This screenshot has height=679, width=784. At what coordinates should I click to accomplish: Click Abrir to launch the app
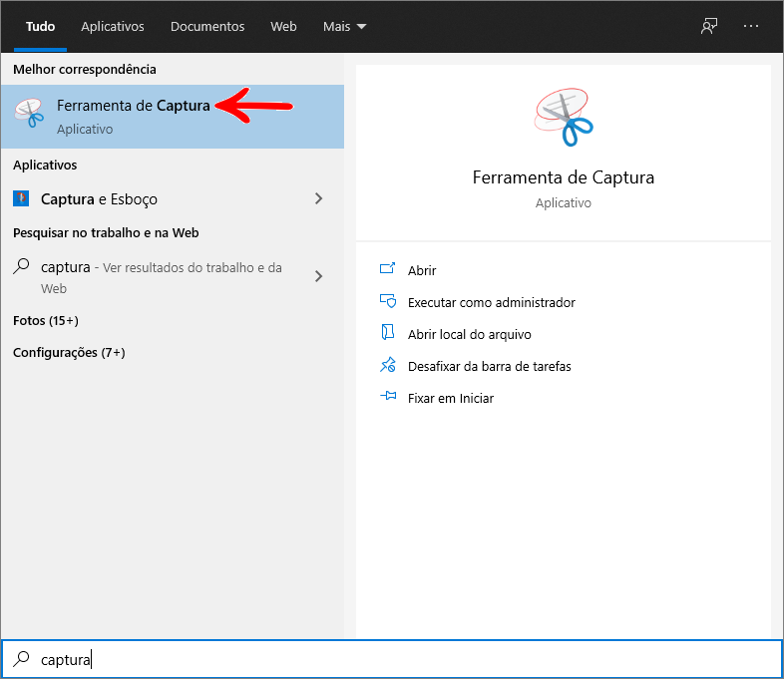click(x=422, y=270)
